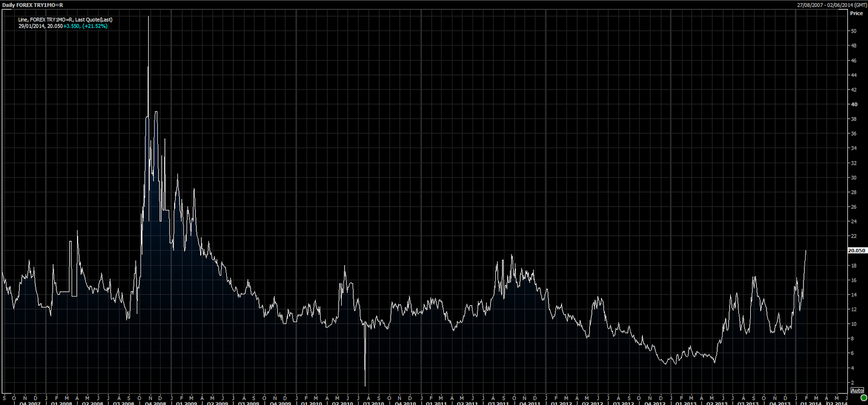Click the 22 price axis label
The width and height of the screenshot is (868, 405).
(854, 236)
